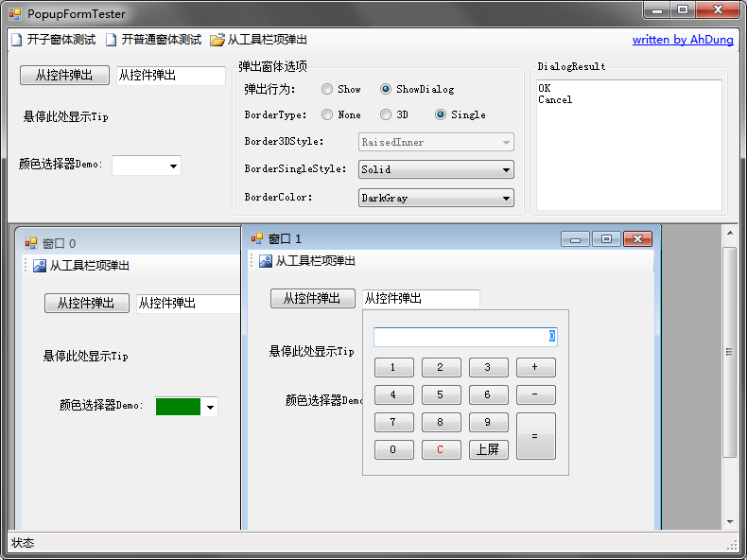
Task: Open 开子窗体测试 toolbar item
Action: 53,40
